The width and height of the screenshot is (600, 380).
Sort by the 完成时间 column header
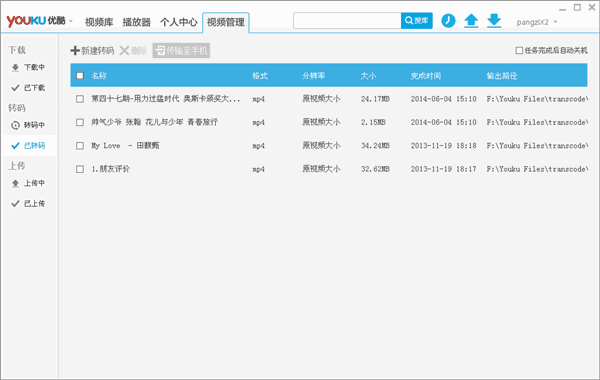[x=426, y=75]
